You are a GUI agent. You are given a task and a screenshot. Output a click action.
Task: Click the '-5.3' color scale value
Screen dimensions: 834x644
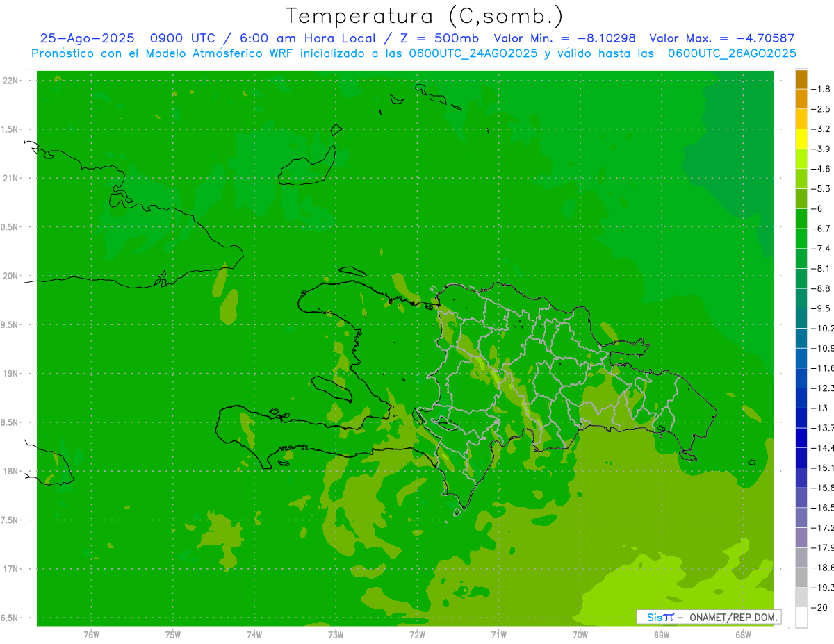coord(821,188)
